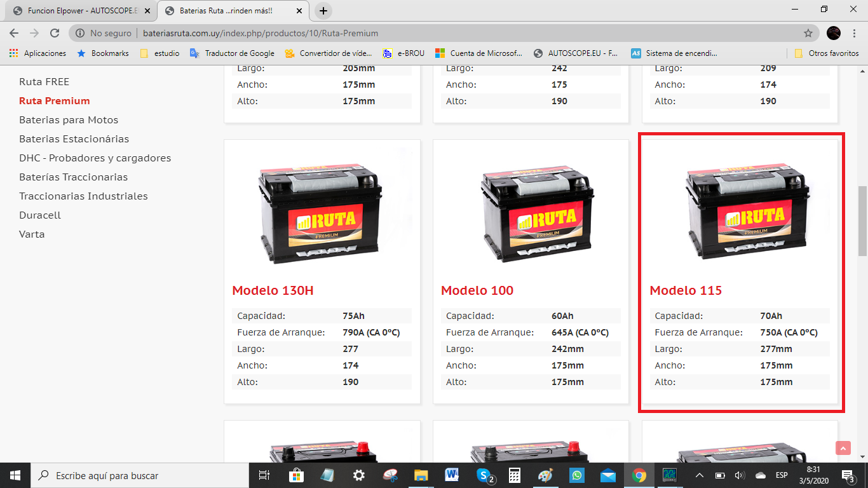Open a new browser tab

point(323,11)
